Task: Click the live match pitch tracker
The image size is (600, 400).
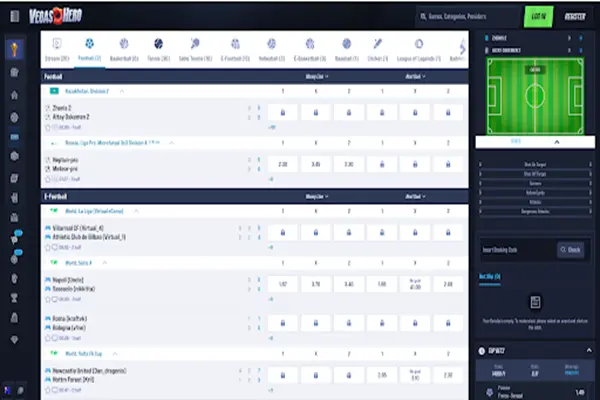Action: 535,96
